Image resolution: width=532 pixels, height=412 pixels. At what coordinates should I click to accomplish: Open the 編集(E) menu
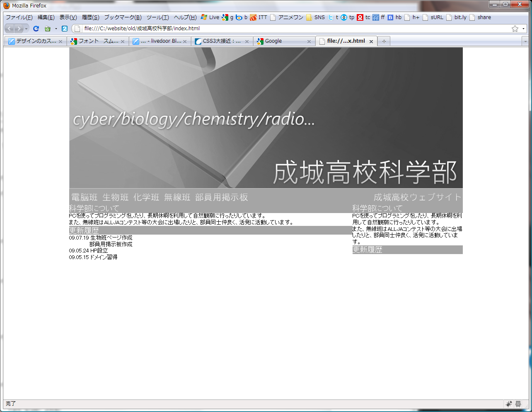[x=46, y=17]
